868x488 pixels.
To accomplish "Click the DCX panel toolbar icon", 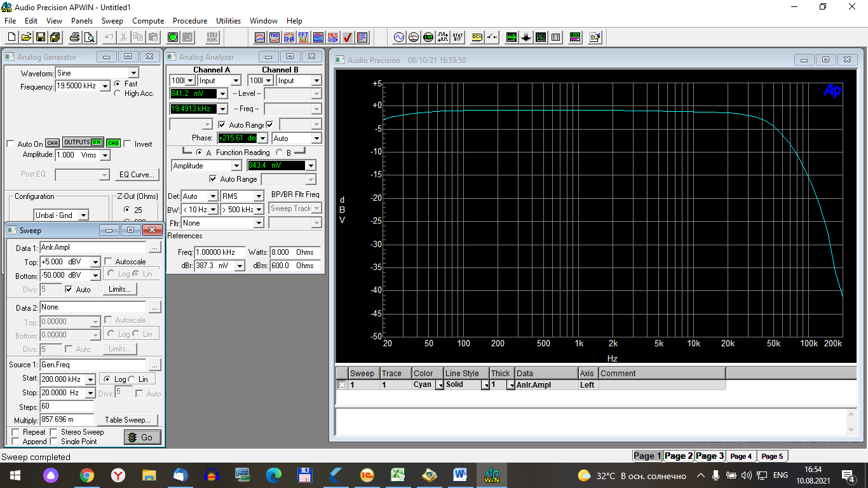I will (477, 37).
